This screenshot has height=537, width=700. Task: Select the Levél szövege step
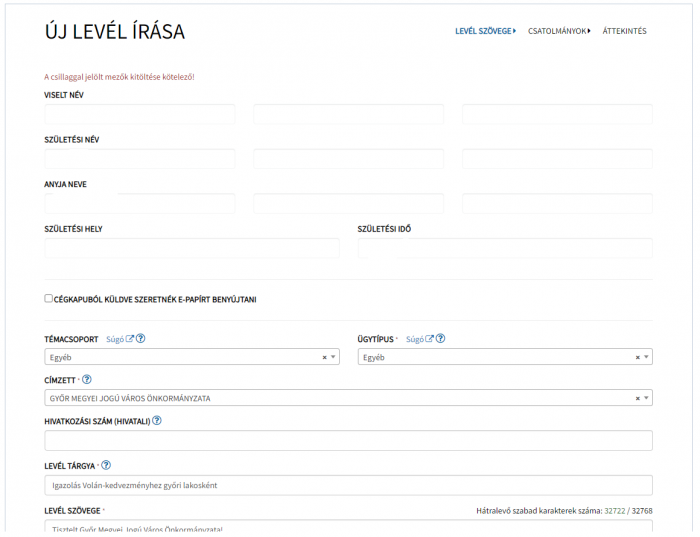484,31
